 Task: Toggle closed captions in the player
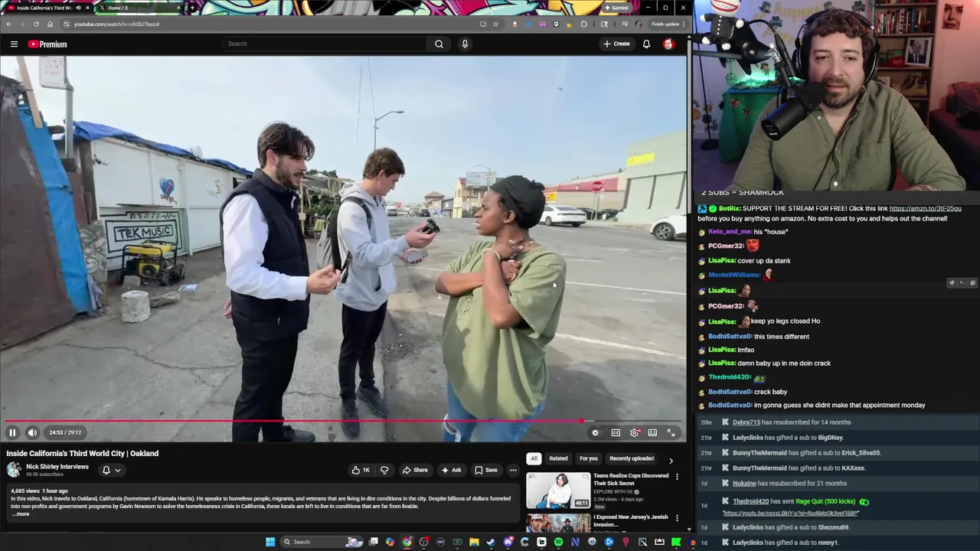pyautogui.click(x=616, y=432)
